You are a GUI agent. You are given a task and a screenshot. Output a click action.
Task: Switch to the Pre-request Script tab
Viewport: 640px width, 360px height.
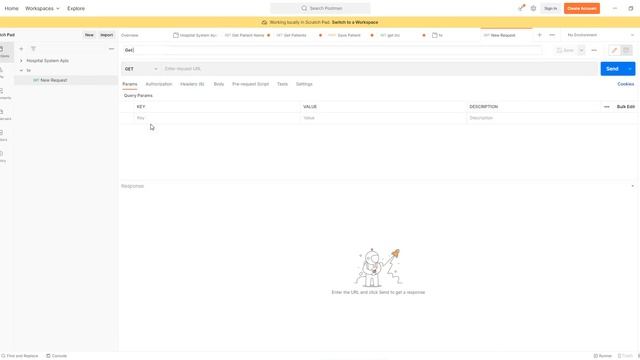tap(251, 84)
